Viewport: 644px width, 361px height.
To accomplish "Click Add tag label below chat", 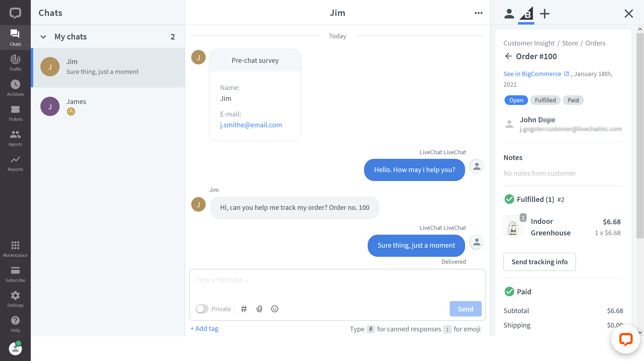I will point(204,328).
